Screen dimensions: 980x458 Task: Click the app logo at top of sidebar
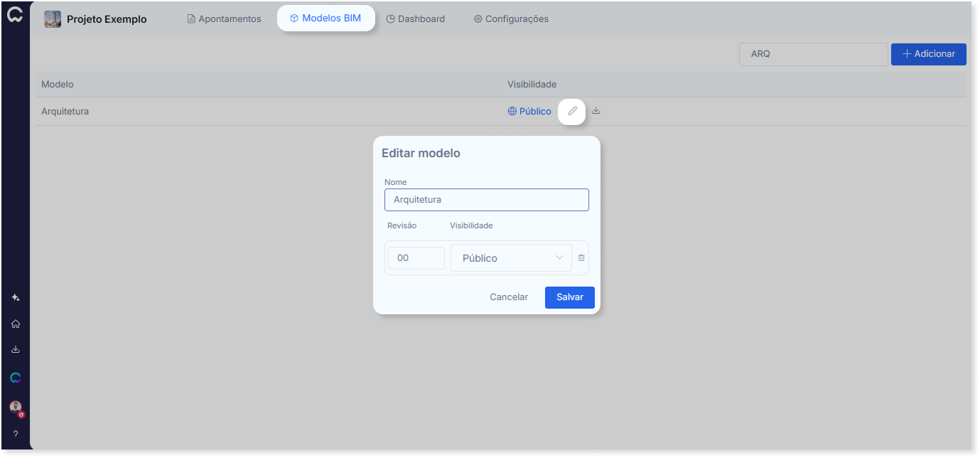click(16, 16)
